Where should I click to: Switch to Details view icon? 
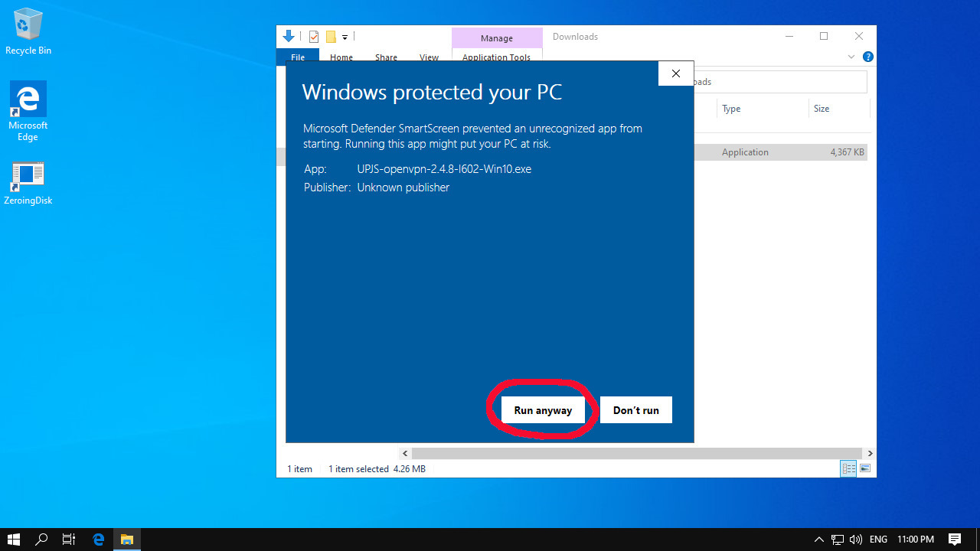(848, 468)
